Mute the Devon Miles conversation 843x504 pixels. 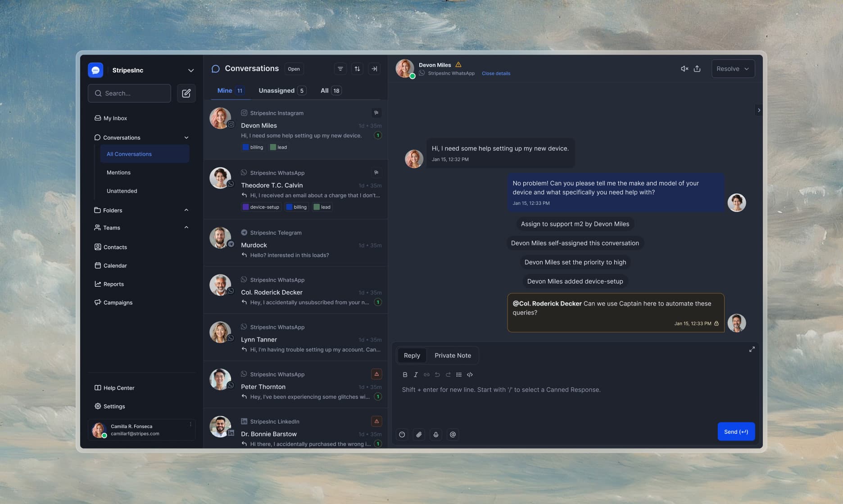pyautogui.click(x=684, y=69)
